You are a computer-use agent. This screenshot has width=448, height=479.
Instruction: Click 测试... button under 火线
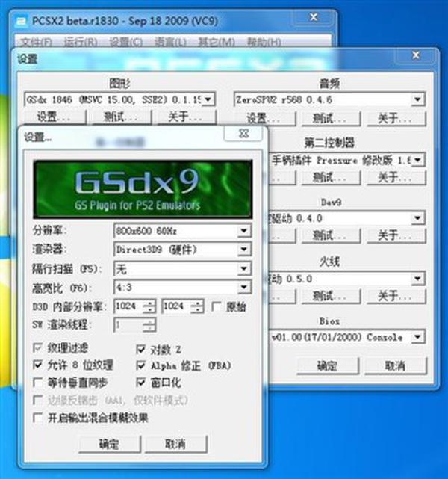(x=331, y=296)
